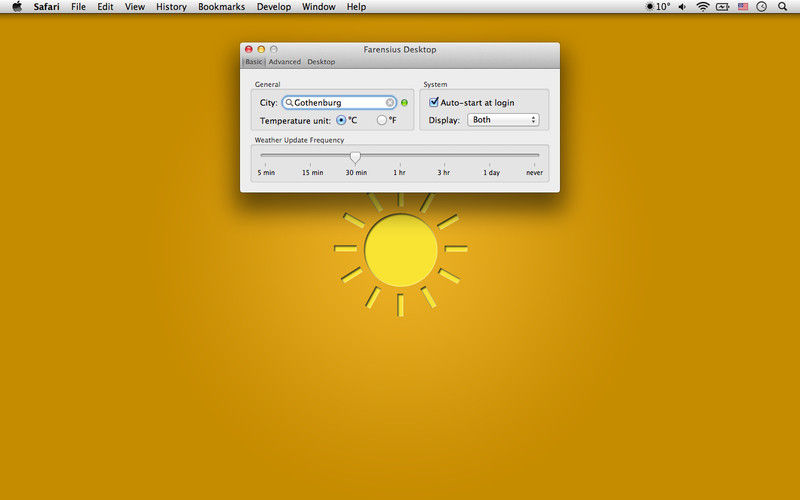Open the Develop menu

click(x=273, y=7)
